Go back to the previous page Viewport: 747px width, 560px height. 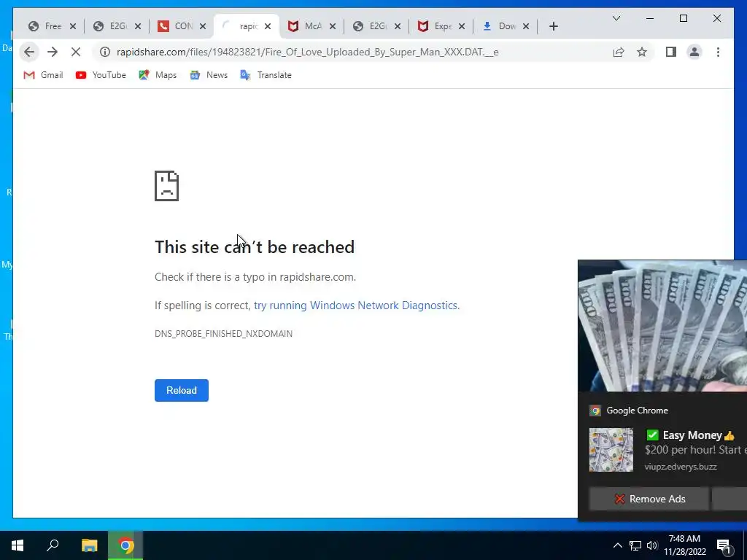29,52
